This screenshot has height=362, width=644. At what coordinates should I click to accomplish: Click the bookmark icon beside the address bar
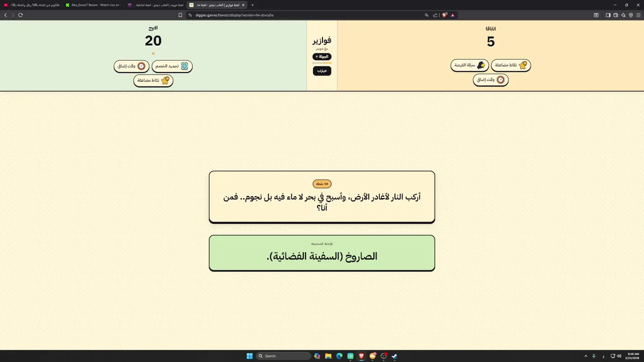pos(180,15)
